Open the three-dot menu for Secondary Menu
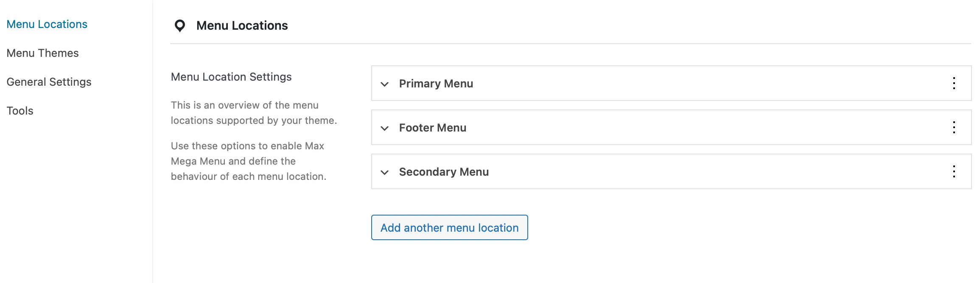Image resolution: width=980 pixels, height=283 pixels. [955, 171]
